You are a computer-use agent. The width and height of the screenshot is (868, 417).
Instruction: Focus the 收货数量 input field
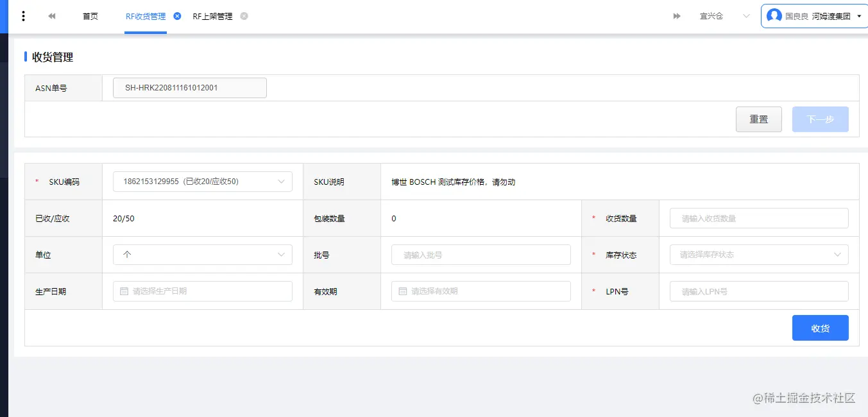[759, 218]
